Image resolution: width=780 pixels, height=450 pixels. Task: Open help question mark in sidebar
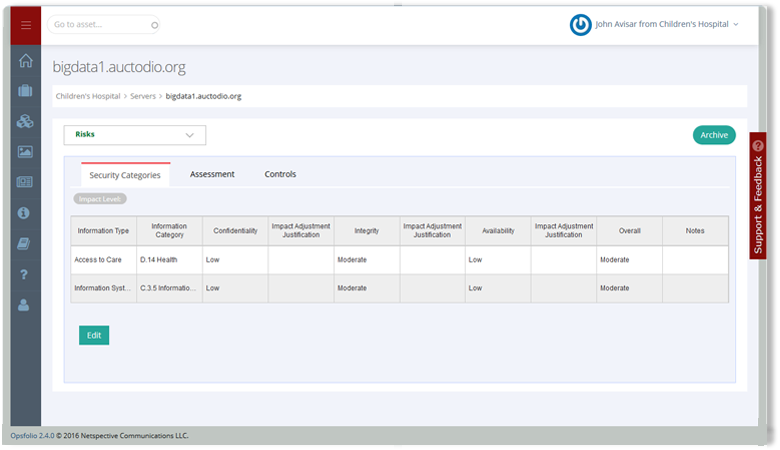[x=26, y=274]
